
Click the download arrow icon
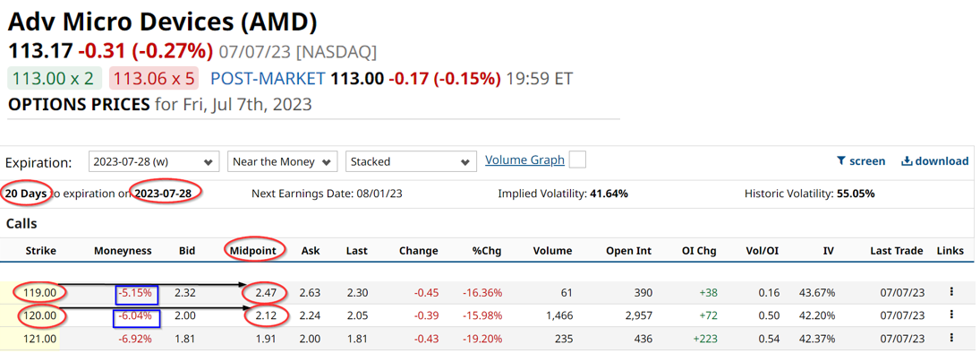(x=907, y=161)
